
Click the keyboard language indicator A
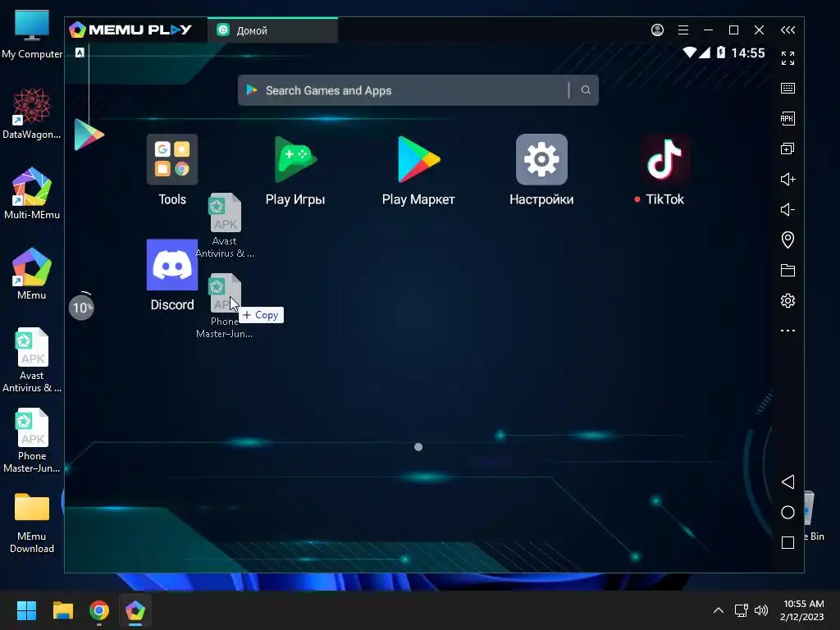pos(80,52)
